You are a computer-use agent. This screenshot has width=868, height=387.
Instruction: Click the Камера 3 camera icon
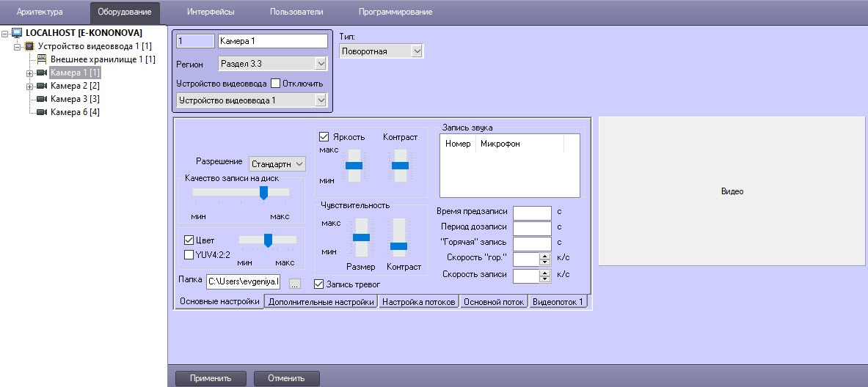click(x=42, y=99)
